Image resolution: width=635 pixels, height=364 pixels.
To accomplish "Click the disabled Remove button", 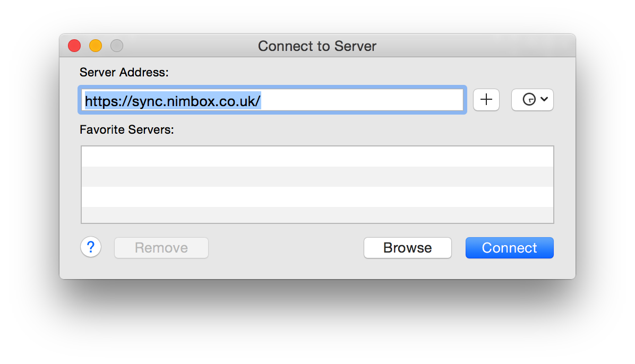I will point(161,247).
